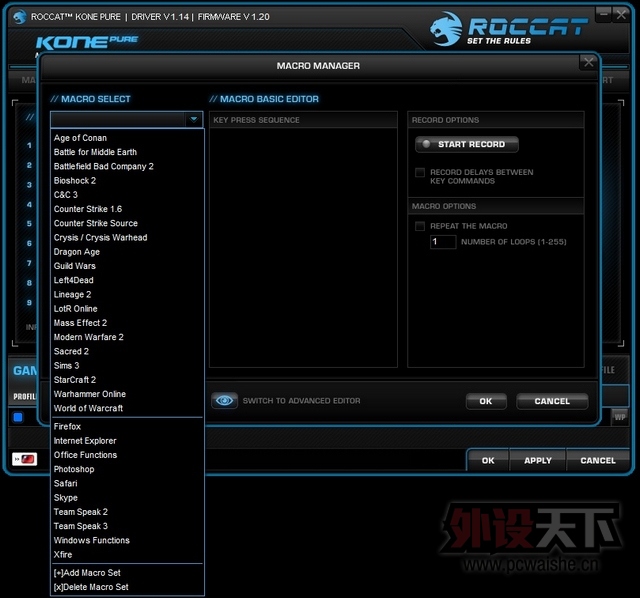Pick Dragon Age macro set

click(x=127, y=252)
